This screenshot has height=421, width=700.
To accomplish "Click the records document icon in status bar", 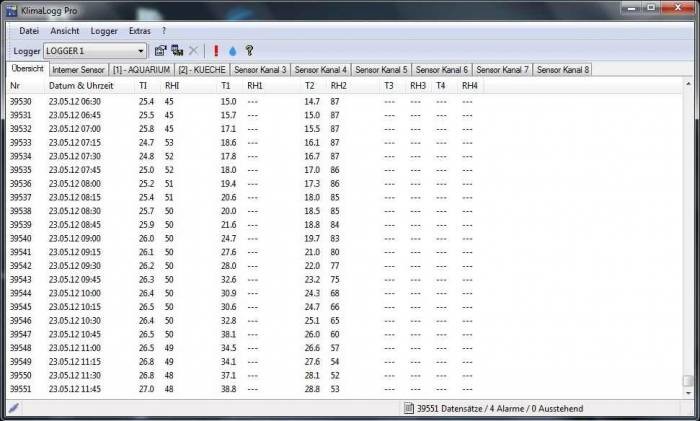I will pos(408,408).
